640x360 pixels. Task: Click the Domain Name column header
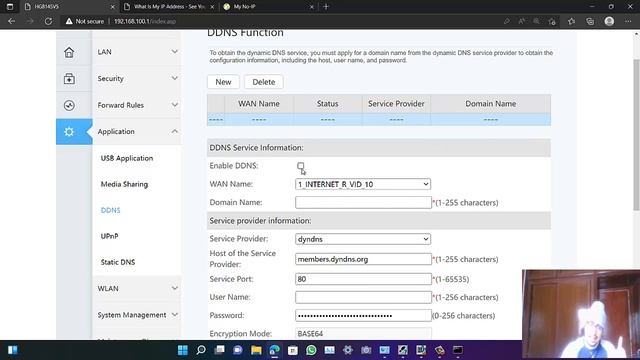[x=491, y=104]
